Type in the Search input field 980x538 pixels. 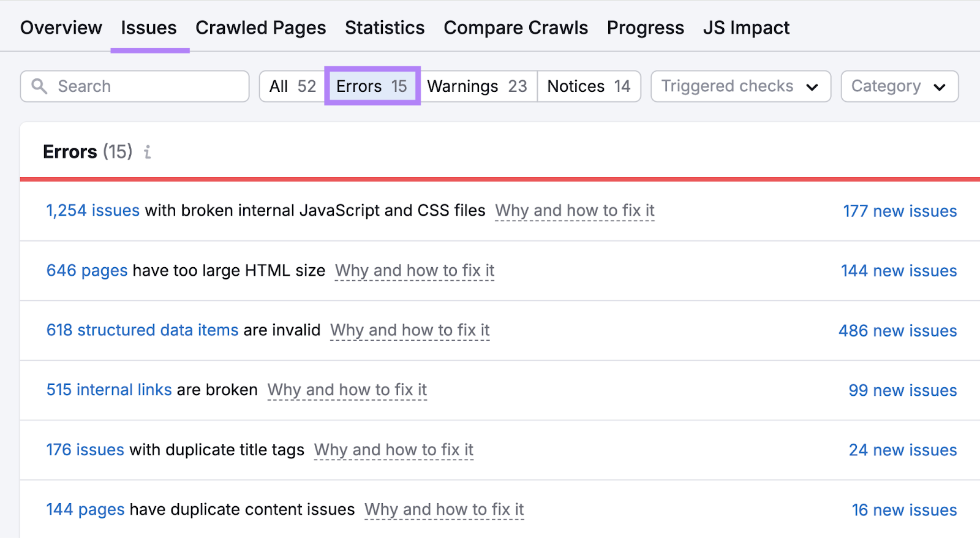(147, 86)
